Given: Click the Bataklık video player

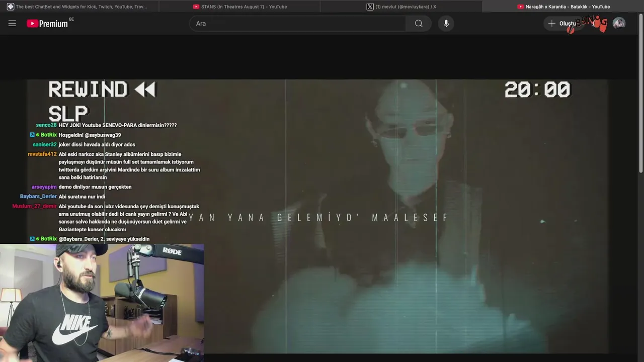Looking at the screenshot, I should coord(318,216).
